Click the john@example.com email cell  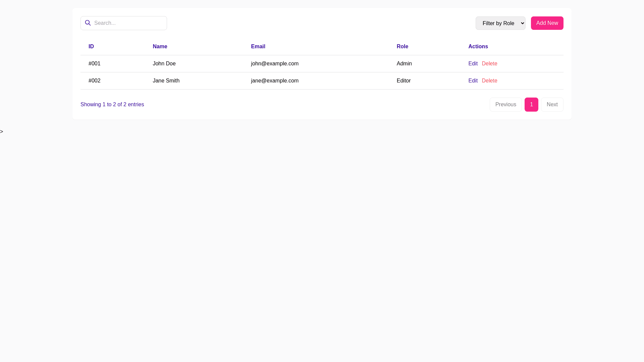click(x=274, y=64)
